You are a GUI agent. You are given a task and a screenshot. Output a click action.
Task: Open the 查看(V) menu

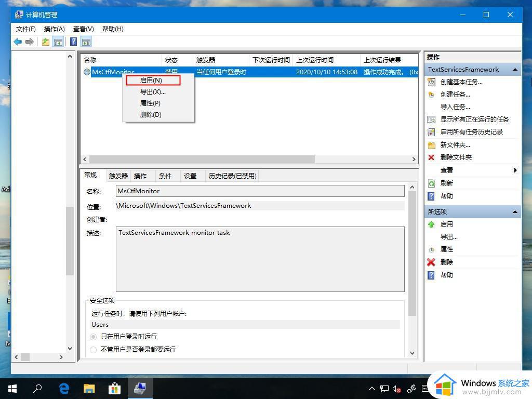point(84,29)
